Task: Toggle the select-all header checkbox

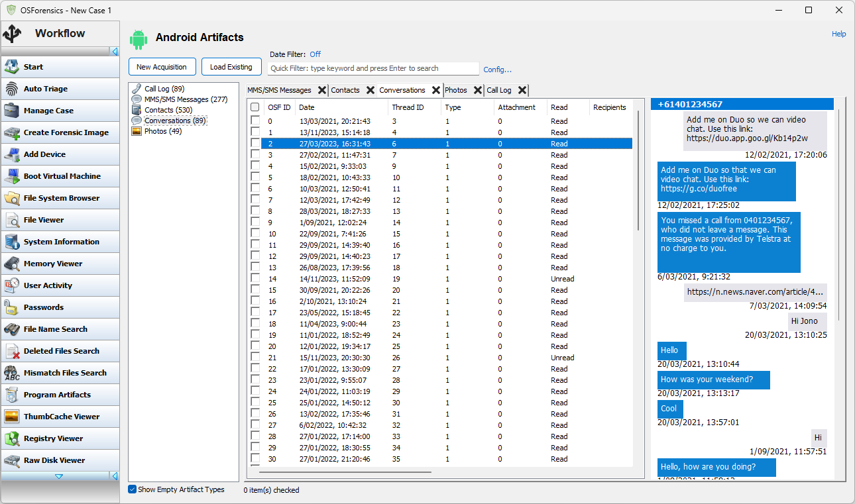Action: (x=255, y=107)
